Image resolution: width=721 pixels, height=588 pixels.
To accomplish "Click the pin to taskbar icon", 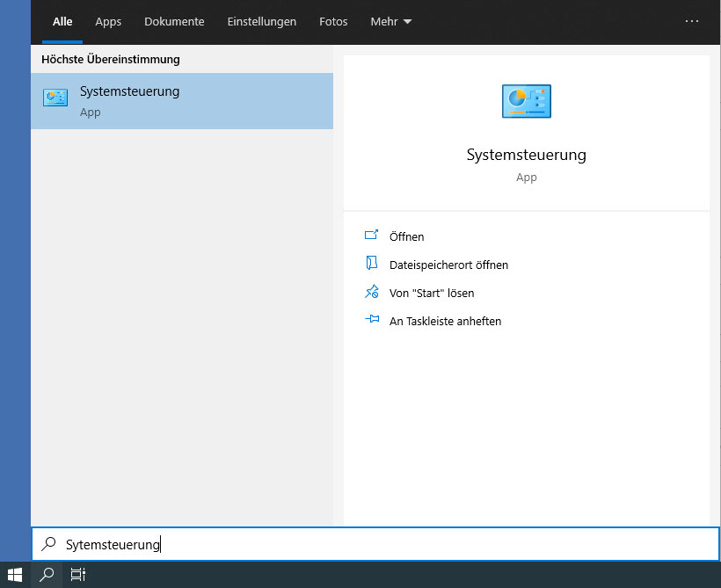I will click(372, 318).
